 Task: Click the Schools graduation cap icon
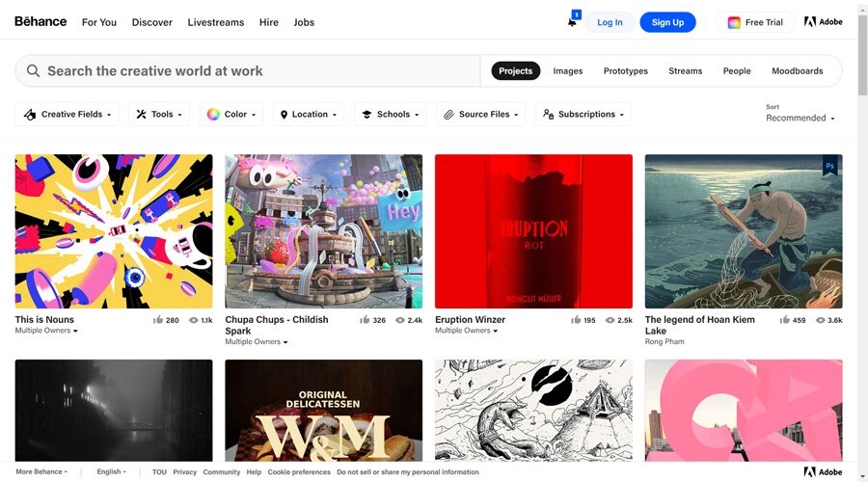366,115
